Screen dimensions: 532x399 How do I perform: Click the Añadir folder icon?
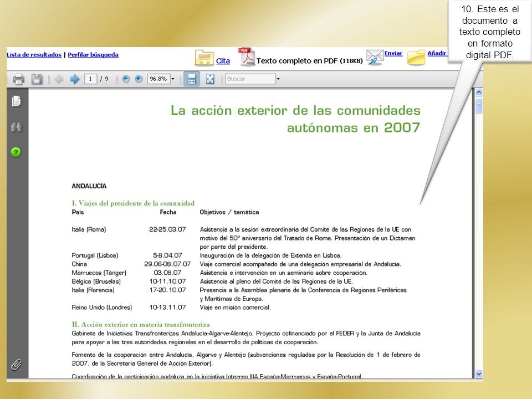416,57
